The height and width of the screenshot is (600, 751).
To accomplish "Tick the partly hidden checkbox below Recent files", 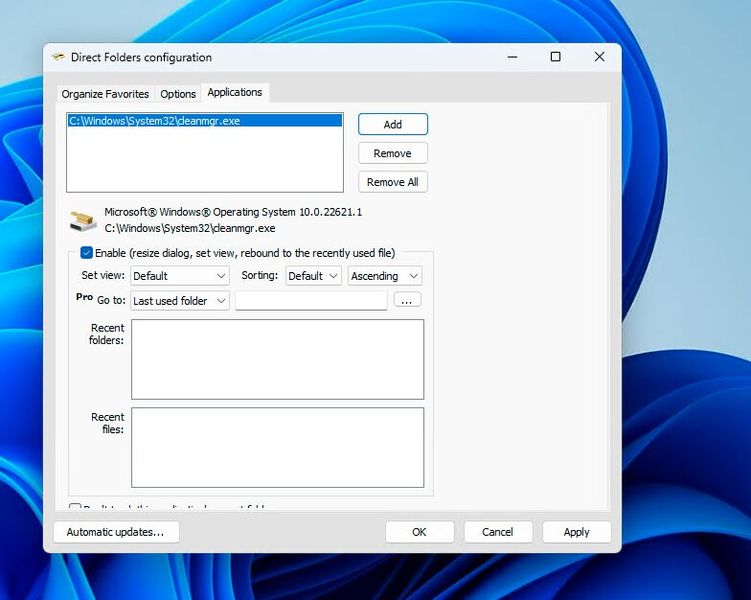I will [x=75, y=507].
